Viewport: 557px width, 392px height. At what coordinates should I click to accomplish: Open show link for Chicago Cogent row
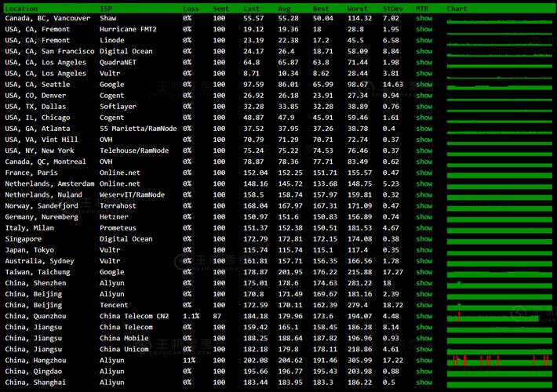point(424,117)
